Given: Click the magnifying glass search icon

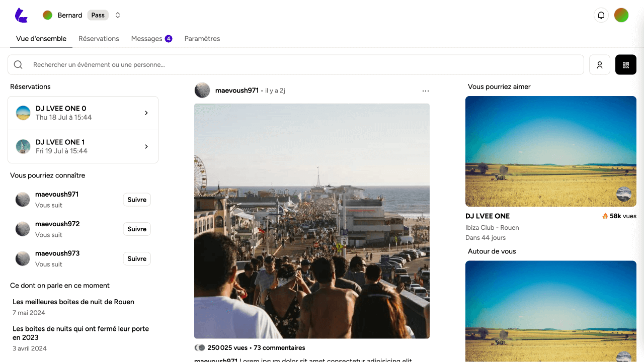Looking at the screenshot, I should [18, 65].
